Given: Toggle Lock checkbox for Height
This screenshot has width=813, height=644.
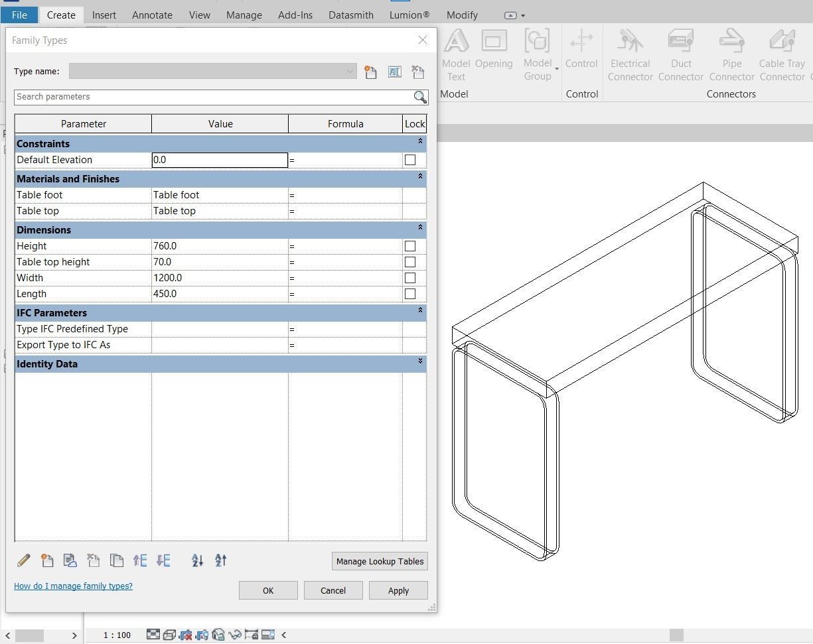Looking at the screenshot, I should click(410, 246).
